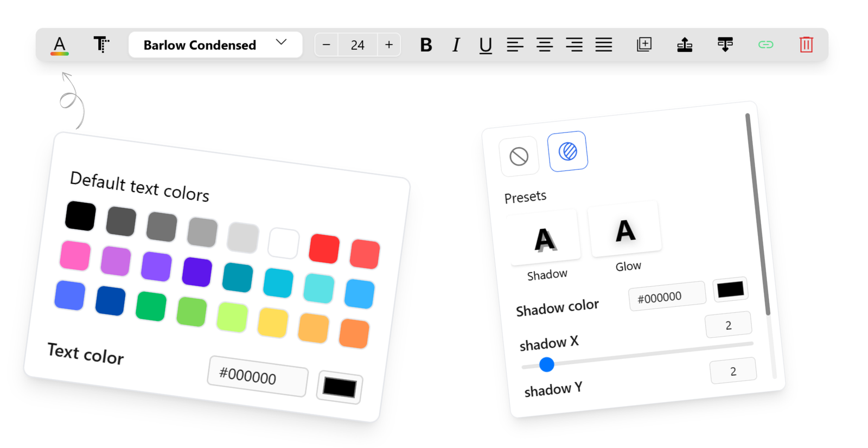Image resolution: width=868 pixels, height=448 pixels.
Task: Toggle italic formatting
Action: pyautogui.click(x=456, y=45)
